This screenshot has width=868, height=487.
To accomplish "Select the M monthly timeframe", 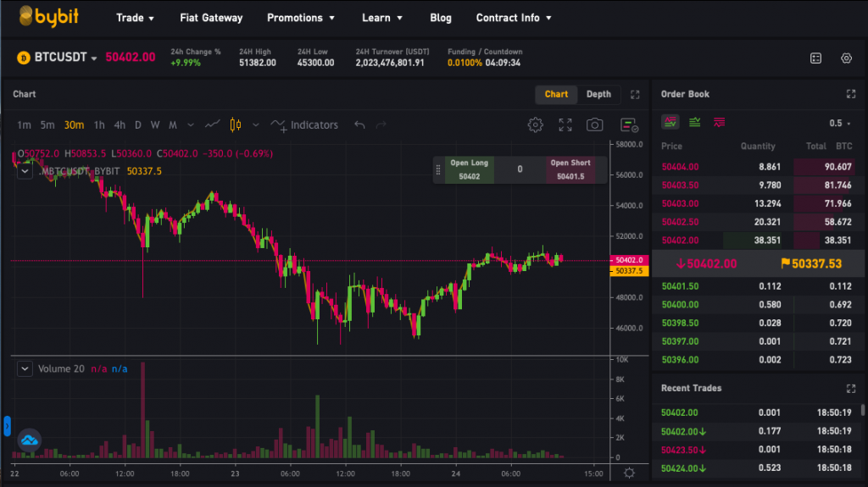I will (173, 125).
